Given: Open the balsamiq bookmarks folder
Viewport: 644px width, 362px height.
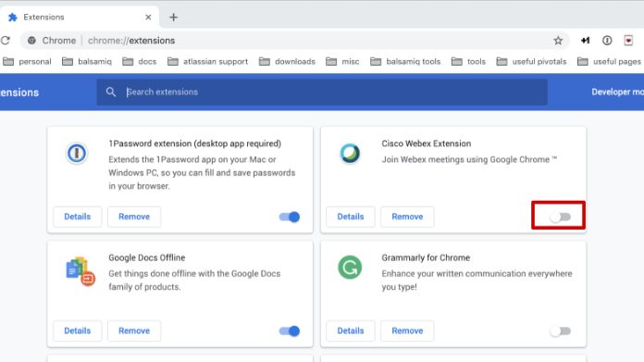Looking at the screenshot, I should (x=87, y=62).
